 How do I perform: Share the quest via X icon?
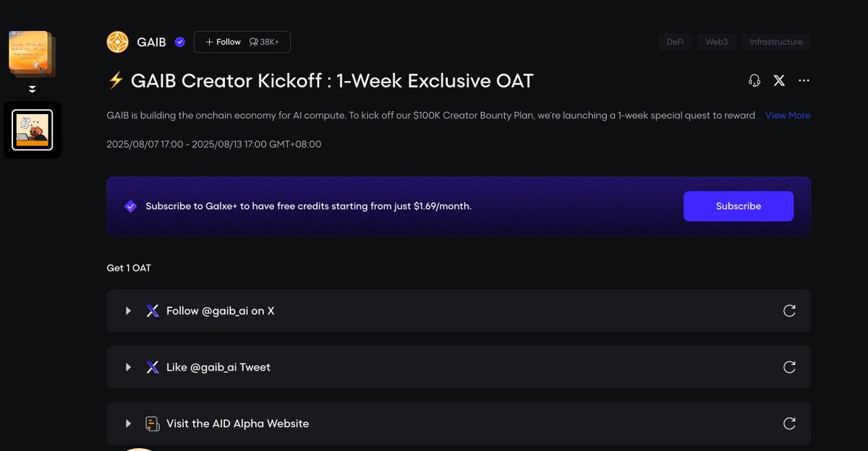pyautogui.click(x=779, y=81)
